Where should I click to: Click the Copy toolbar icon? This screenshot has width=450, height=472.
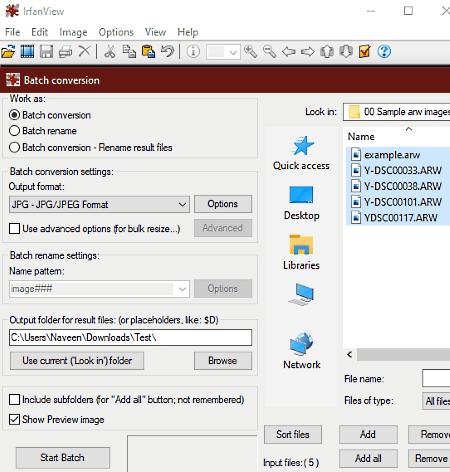[x=129, y=52]
